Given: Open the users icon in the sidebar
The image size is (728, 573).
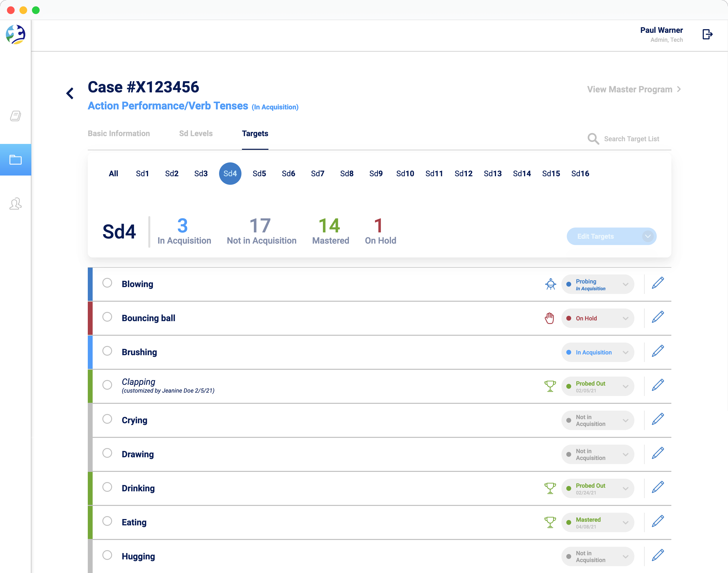Looking at the screenshot, I should 15,204.
